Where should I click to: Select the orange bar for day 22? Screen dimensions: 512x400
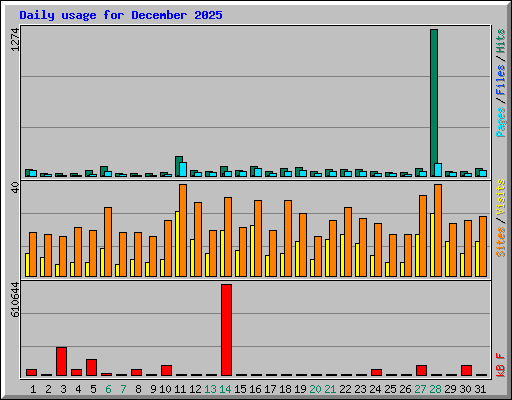coord(348,242)
